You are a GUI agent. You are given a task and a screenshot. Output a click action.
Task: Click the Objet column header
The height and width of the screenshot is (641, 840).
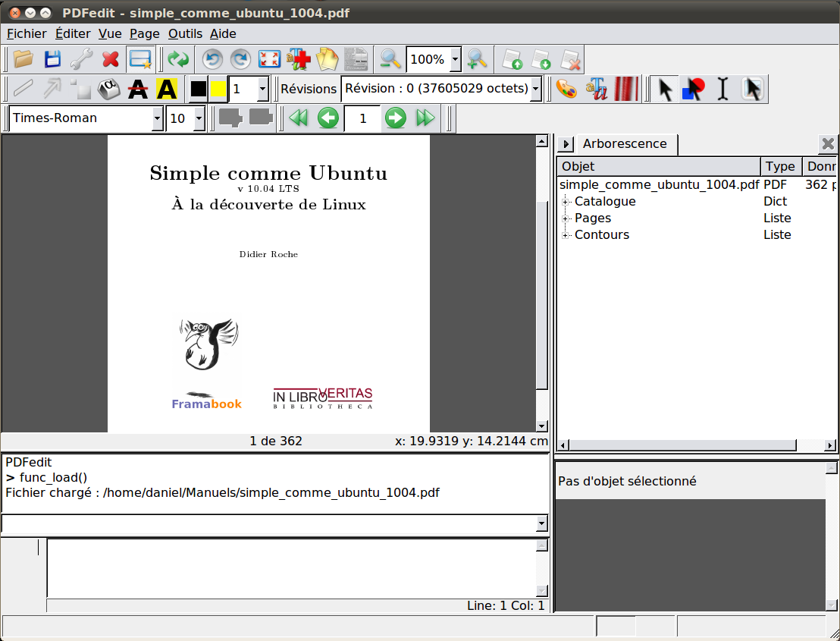(658, 167)
